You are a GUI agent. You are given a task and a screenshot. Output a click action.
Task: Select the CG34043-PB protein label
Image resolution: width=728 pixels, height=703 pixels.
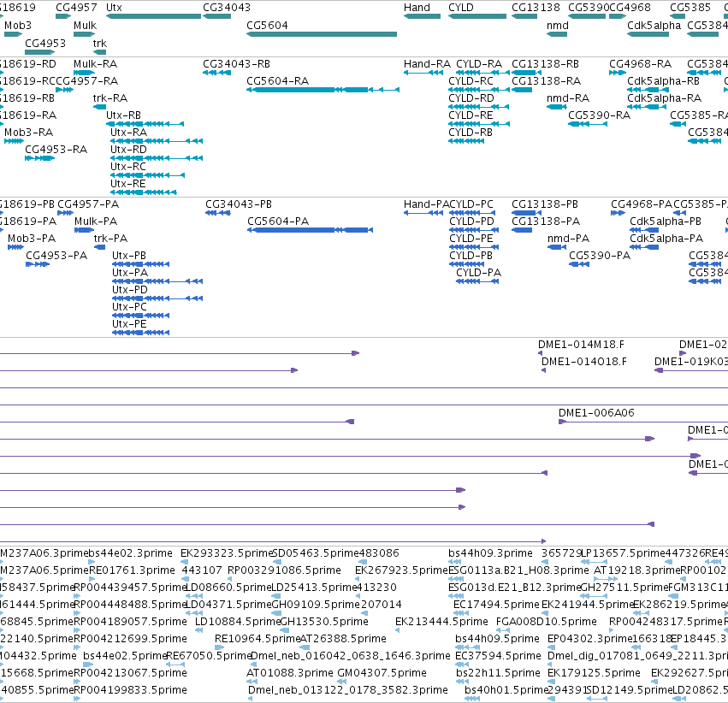239,204
